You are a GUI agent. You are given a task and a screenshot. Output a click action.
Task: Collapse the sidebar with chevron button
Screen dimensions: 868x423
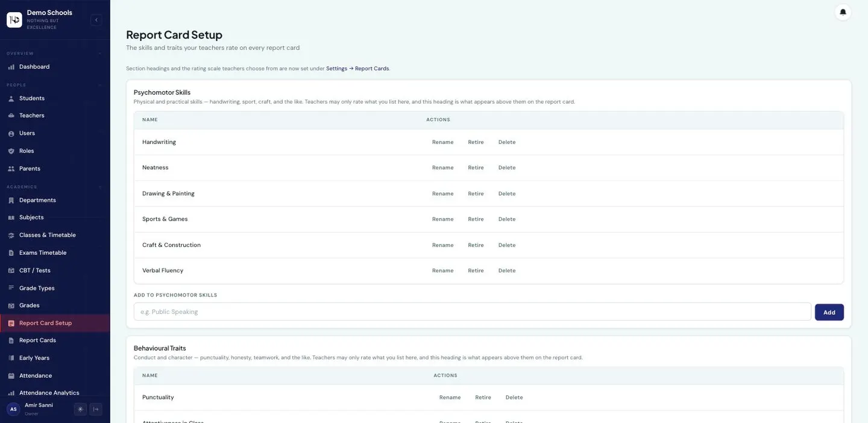point(96,20)
